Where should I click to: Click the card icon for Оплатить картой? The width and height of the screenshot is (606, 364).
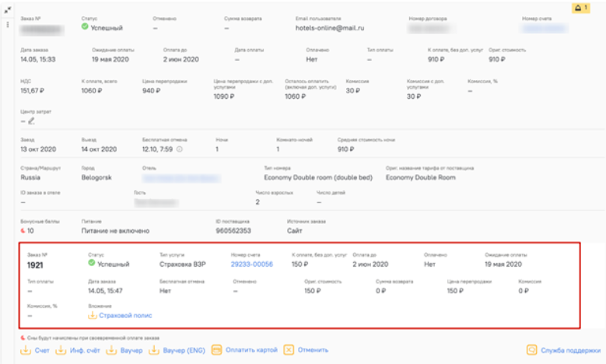216,350
